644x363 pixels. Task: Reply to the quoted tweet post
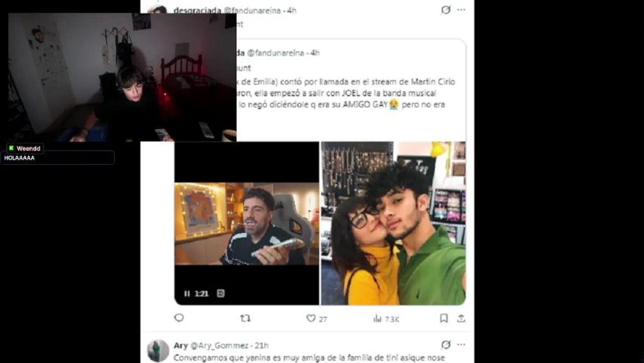[x=179, y=318]
